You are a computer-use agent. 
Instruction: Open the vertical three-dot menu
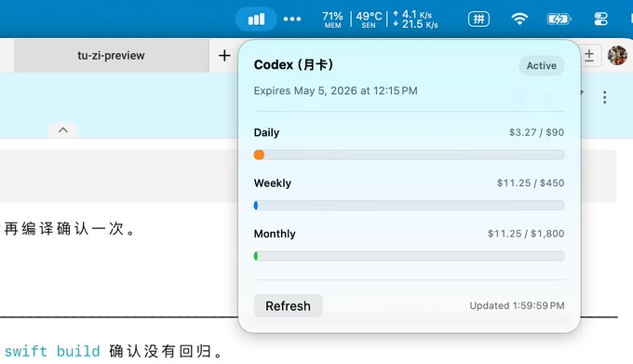coord(604,97)
